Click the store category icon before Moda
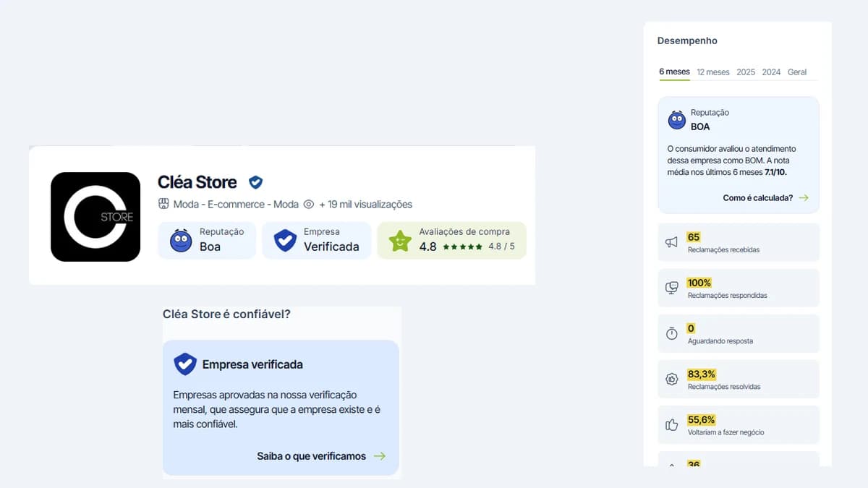This screenshot has width=868, height=488. [x=163, y=204]
